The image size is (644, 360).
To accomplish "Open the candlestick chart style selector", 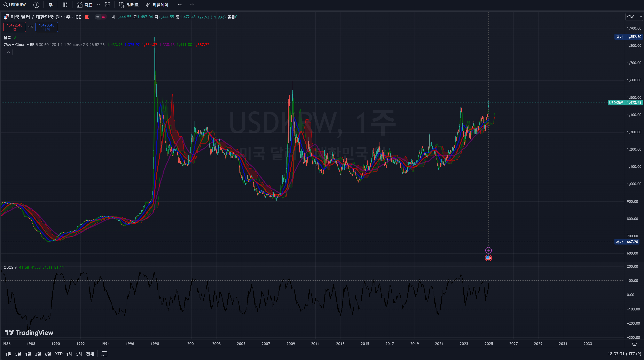I will click(65, 5).
